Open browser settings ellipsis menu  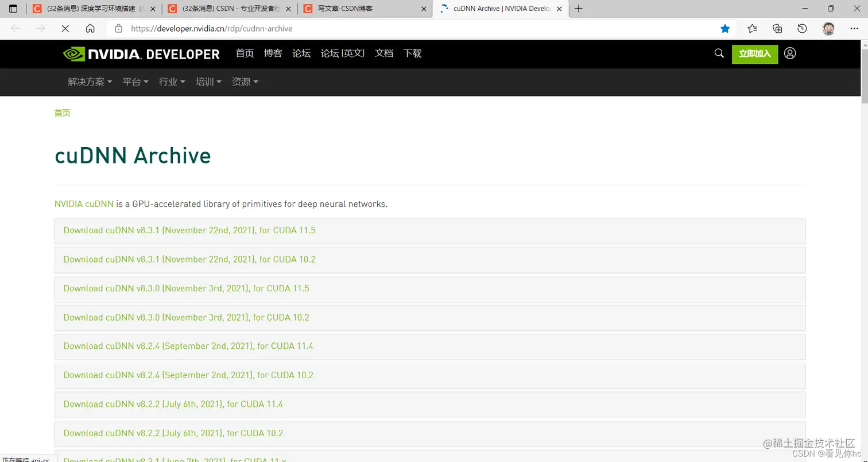[854, 28]
